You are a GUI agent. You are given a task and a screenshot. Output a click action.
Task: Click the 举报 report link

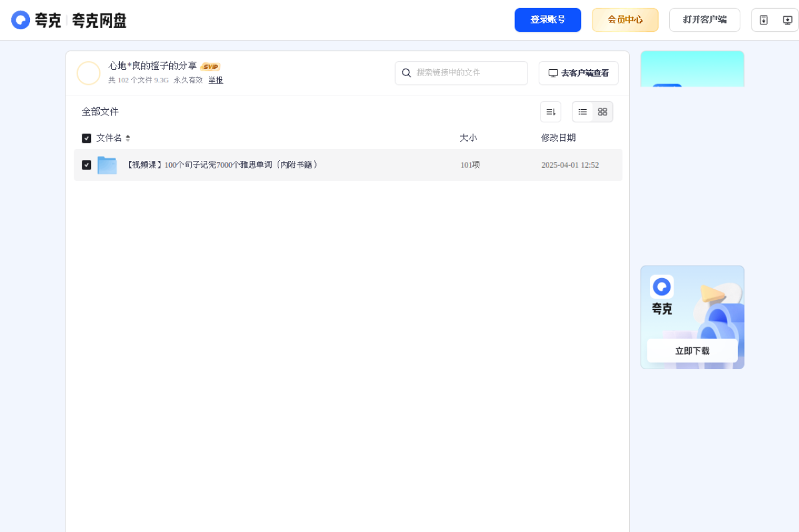(x=215, y=80)
